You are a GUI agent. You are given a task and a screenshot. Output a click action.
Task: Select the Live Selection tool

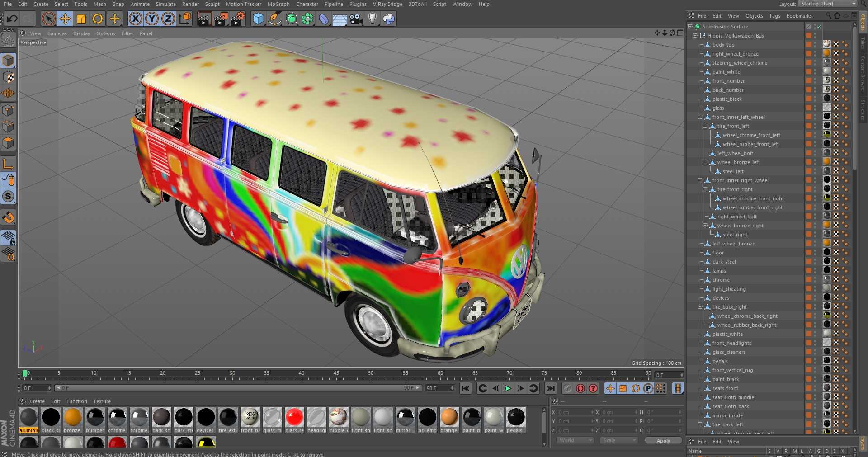48,19
